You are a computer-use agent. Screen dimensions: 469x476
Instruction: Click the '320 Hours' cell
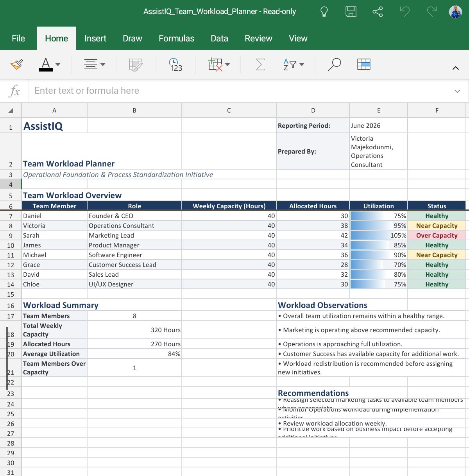click(x=134, y=330)
